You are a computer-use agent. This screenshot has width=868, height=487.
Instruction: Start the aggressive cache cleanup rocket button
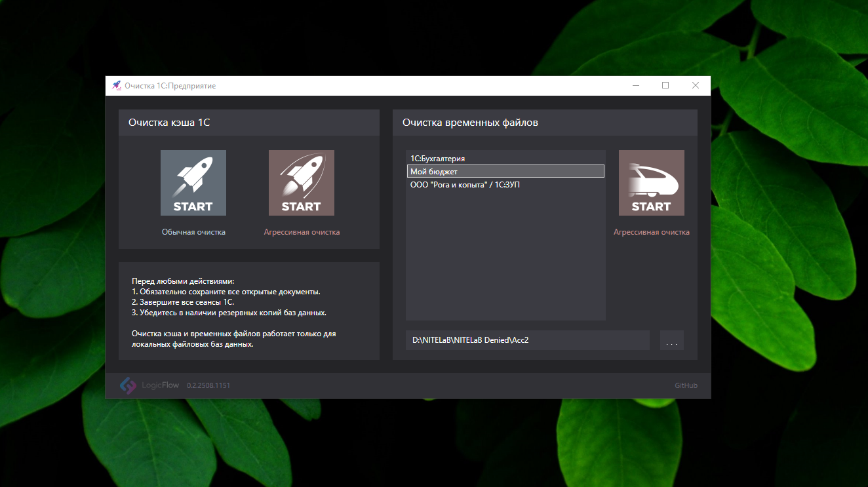[302, 183]
